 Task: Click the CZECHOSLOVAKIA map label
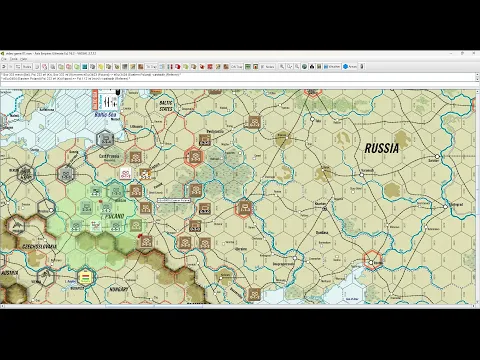39,246
